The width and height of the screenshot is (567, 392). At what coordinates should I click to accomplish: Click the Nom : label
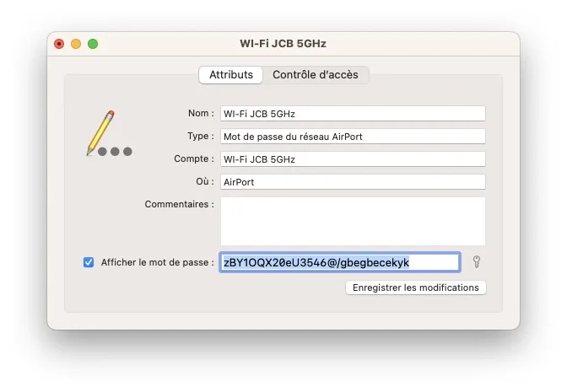tap(201, 114)
